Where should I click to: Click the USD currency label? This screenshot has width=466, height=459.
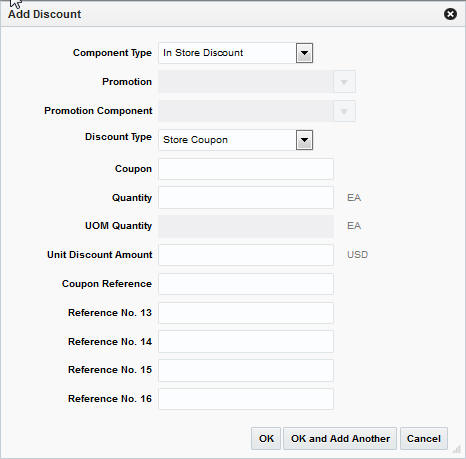point(357,255)
